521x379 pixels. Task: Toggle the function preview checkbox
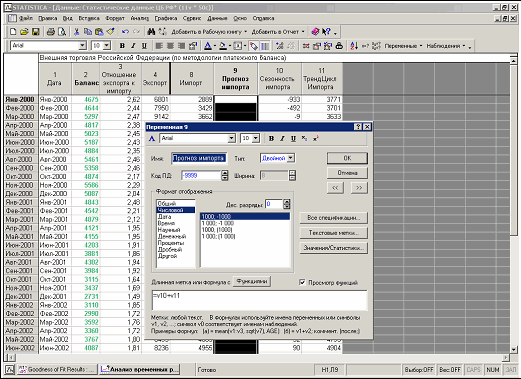(x=302, y=282)
